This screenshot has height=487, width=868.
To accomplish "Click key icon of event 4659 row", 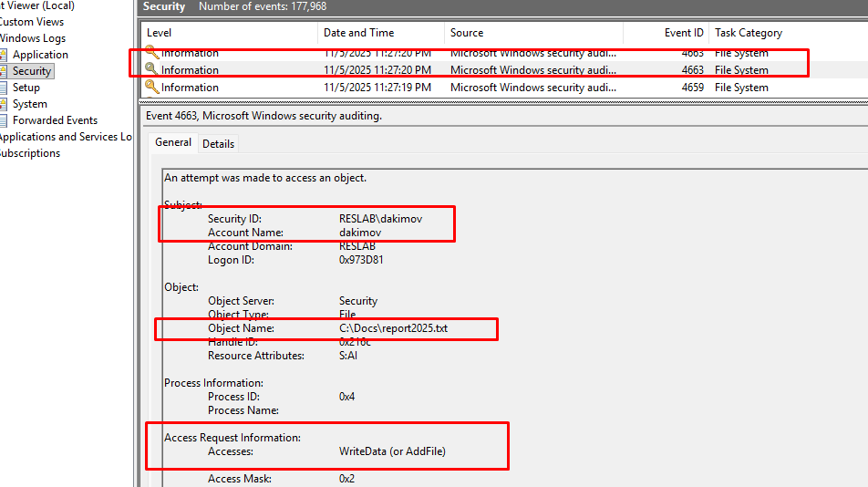I will 151,88.
